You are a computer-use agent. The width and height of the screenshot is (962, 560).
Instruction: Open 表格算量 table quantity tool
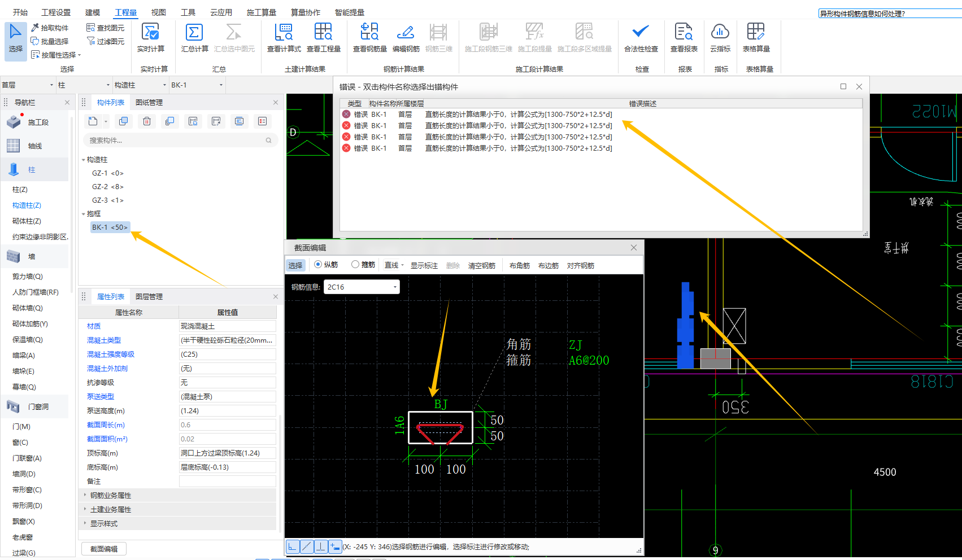[756, 38]
